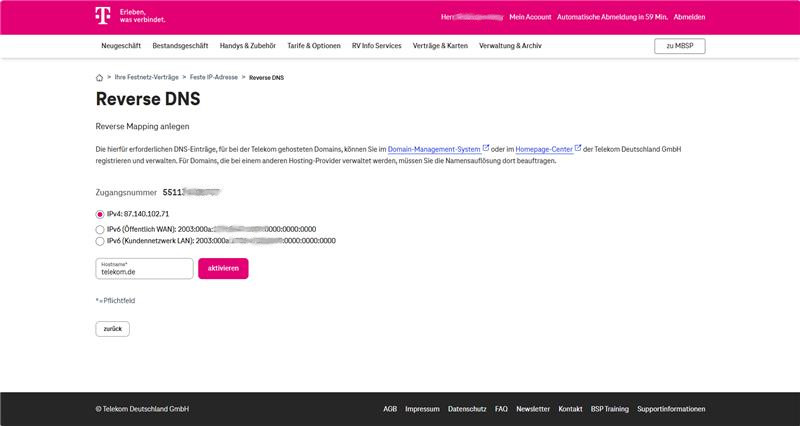
Task: Click Reverse DNS breadcrumb entry
Action: [x=266, y=78]
